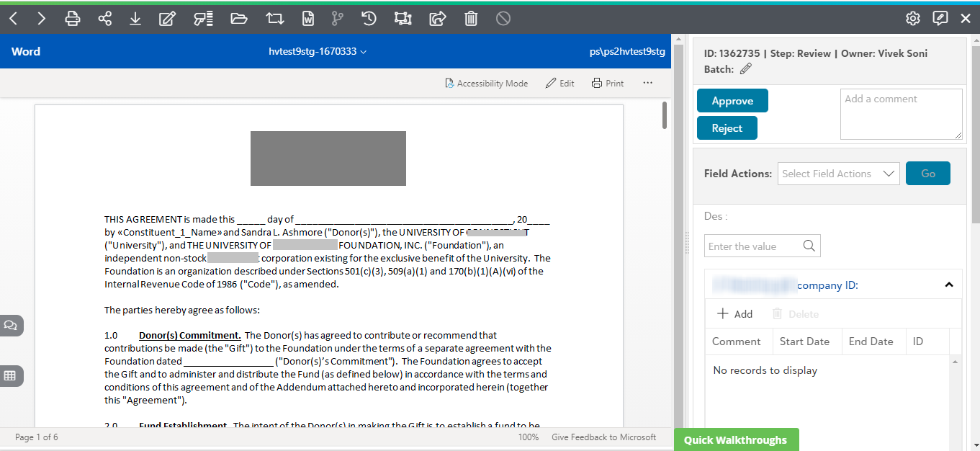Image resolution: width=980 pixels, height=451 pixels.
Task: Click the export share-arrow icon
Action: click(438, 19)
